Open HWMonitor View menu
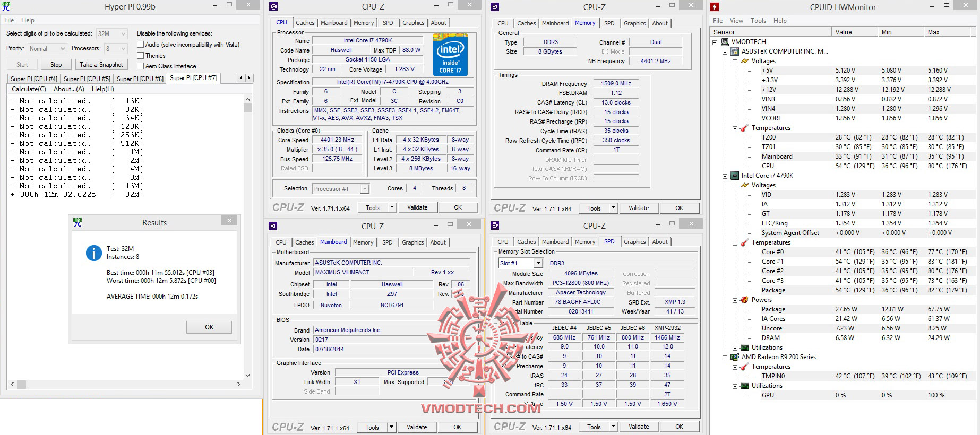 [x=736, y=21]
